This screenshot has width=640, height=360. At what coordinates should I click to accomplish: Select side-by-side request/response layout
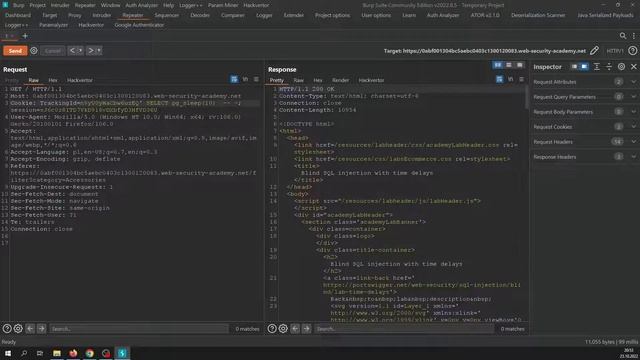coord(498,65)
